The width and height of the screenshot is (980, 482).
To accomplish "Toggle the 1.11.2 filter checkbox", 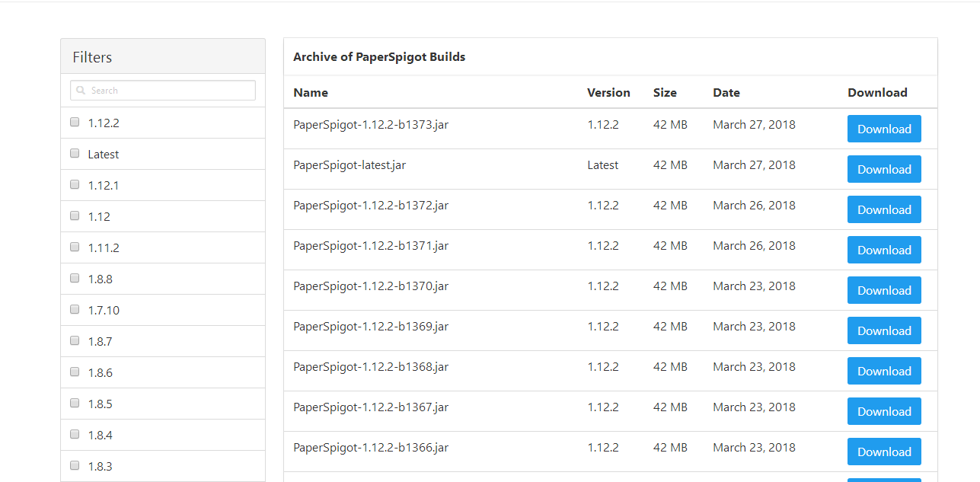I will point(75,247).
